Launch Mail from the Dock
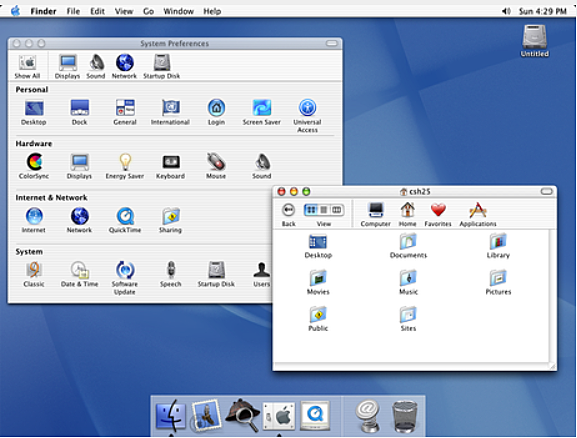Viewport: 577px width, 438px height. (x=206, y=415)
